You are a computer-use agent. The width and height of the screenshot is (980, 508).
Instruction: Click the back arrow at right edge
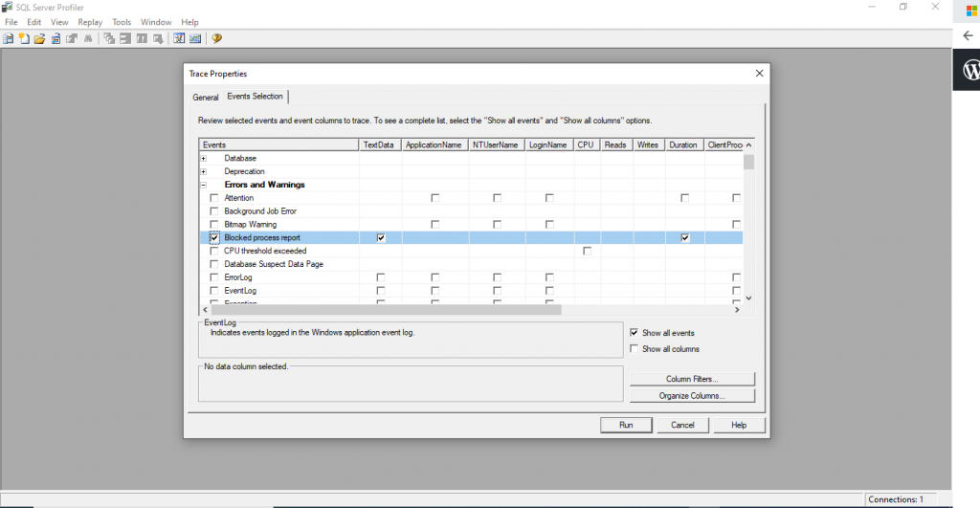[x=969, y=35]
